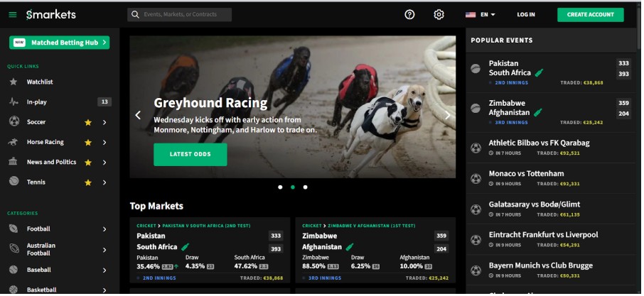Click the Create Account button
The image size is (644, 296).
(x=590, y=15)
